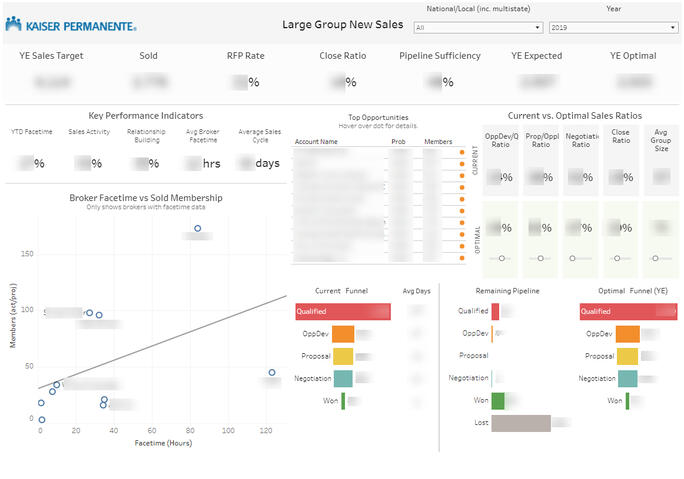Click the Members column header in Top Opportunities

438,142
